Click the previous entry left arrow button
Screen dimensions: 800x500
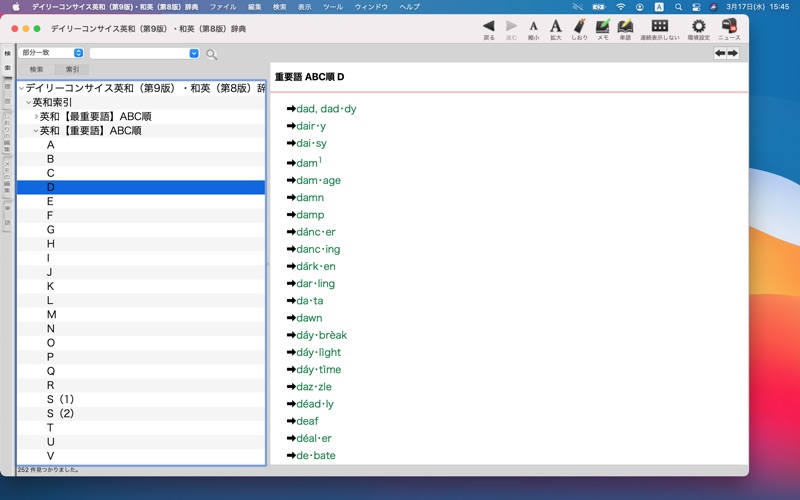pyautogui.click(x=720, y=53)
